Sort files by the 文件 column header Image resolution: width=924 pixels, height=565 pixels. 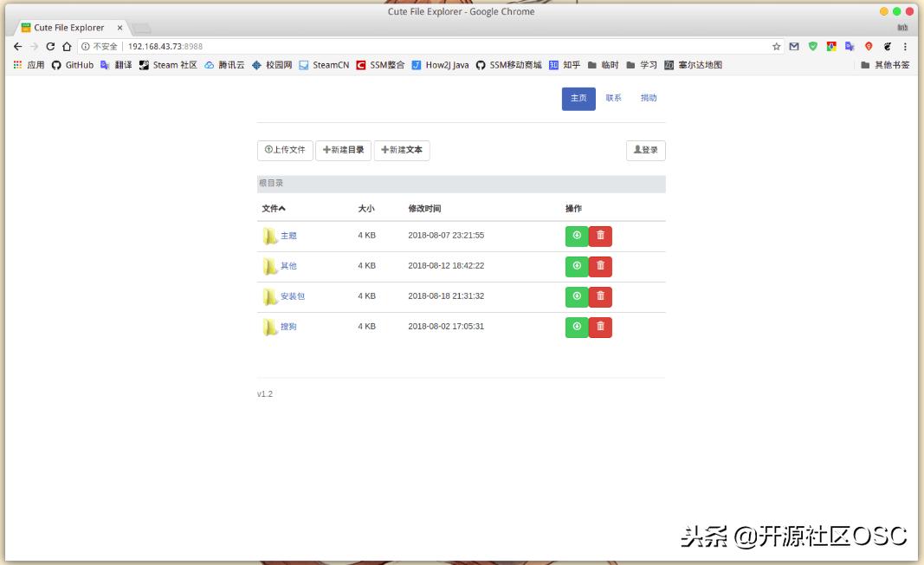[268, 208]
